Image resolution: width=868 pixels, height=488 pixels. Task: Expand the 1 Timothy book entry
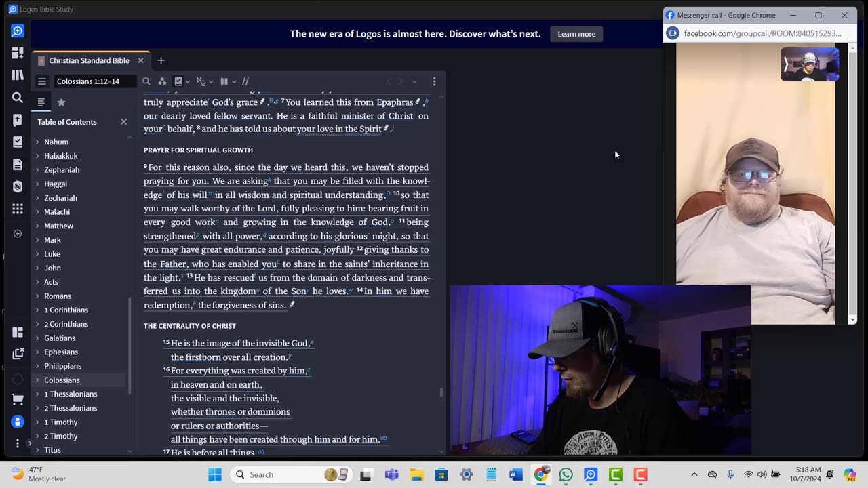[x=37, y=422]
